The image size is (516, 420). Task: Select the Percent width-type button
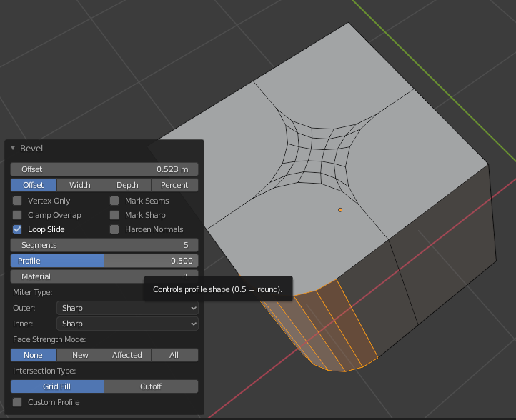tap(174, 185)
